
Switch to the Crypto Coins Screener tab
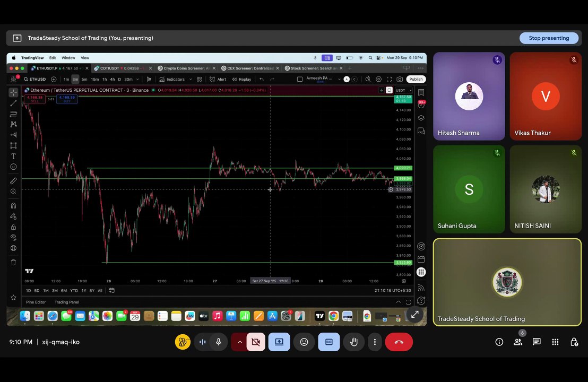tap(184, 68)
